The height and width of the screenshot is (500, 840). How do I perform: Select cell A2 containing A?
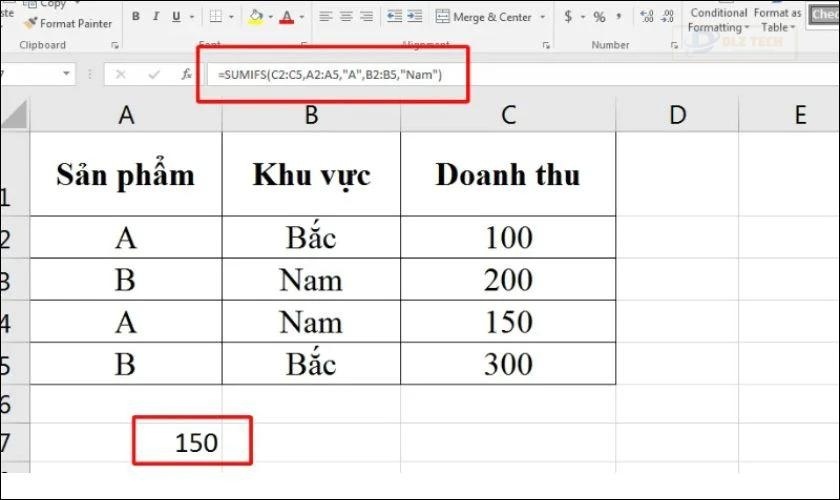tap(126, 237)
